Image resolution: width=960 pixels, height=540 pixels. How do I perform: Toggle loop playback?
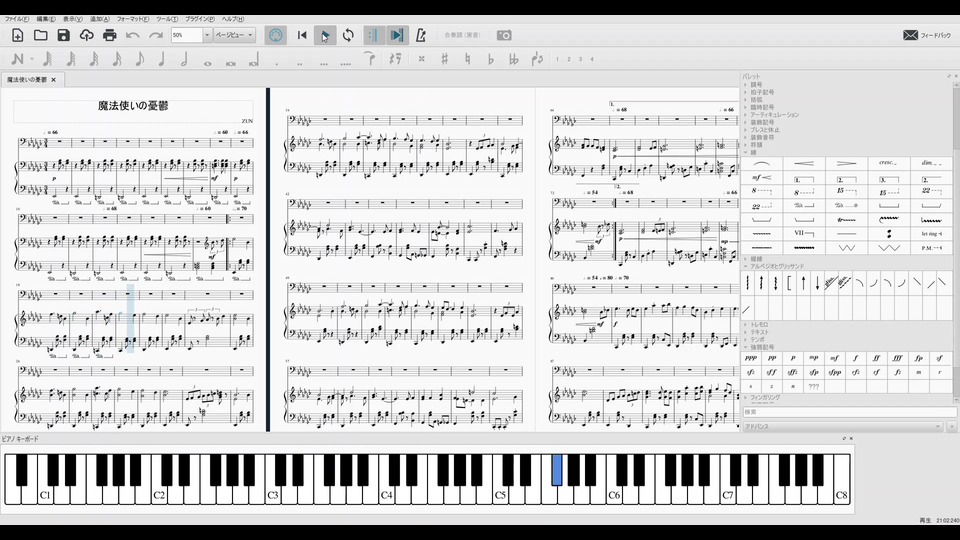(x=348, y=36)
